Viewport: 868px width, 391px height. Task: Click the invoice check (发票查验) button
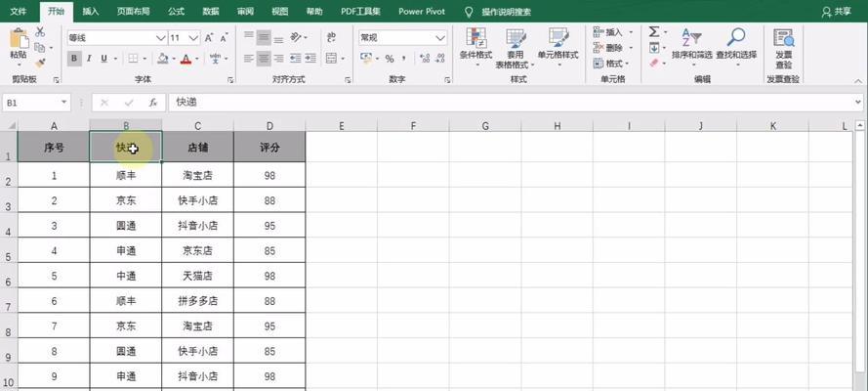pyautogui.click(x=783, y=48)
